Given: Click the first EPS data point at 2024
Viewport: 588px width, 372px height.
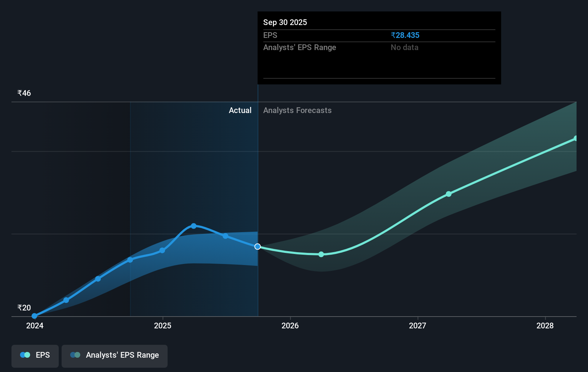Looking at the screenshot, I should [x=34, y=316].
